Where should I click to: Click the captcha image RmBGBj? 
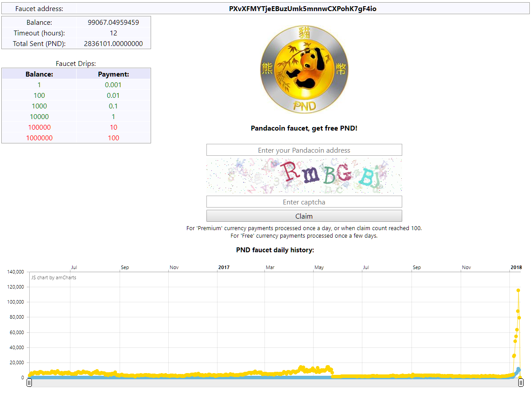tap(304, 176)
